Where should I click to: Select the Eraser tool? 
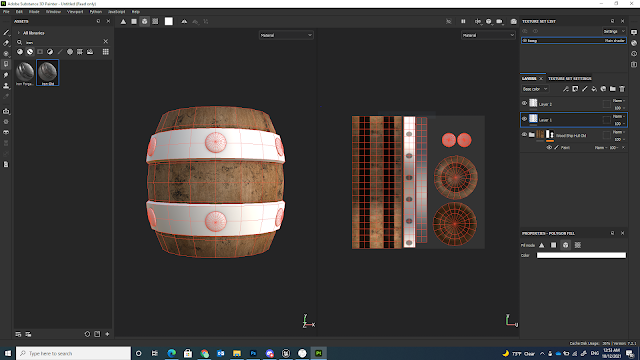(6, 43)
